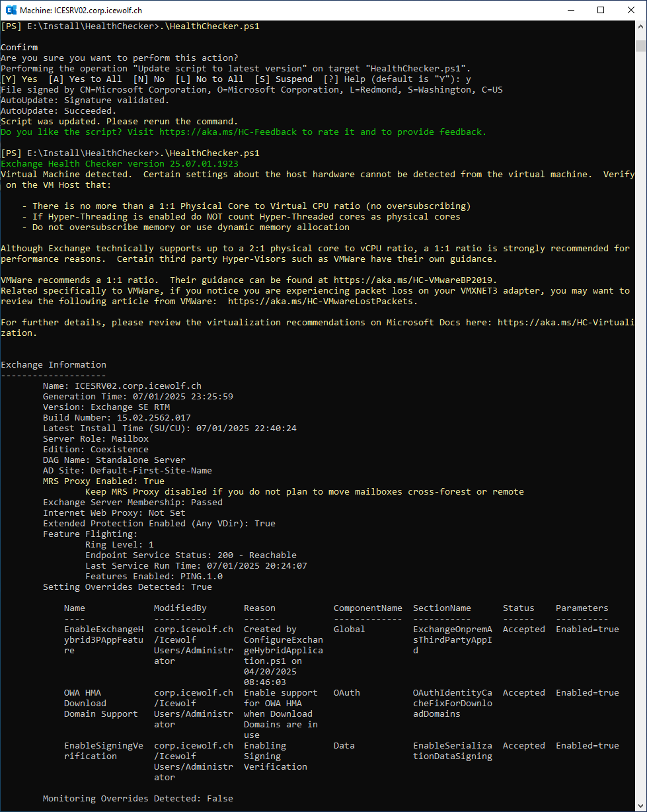Screen dimensions: 647x812
Task: Click 'Last Service Run Time' line
Action: click(196, 566)
